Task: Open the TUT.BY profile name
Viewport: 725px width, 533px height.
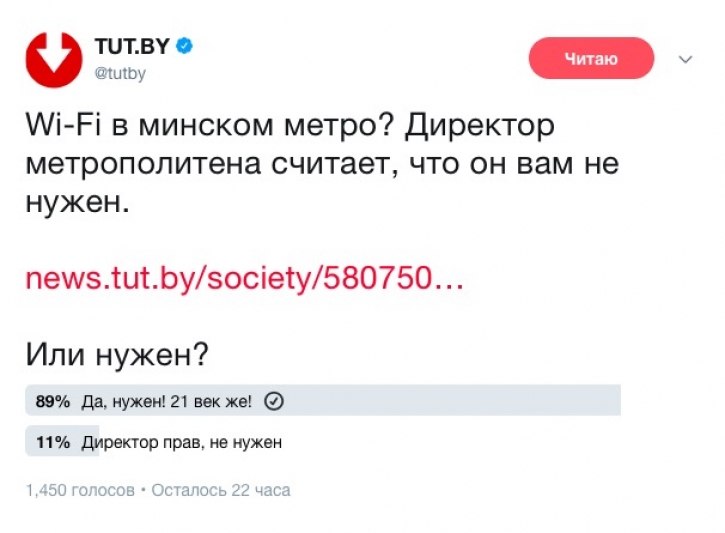Action: (132, 46)
